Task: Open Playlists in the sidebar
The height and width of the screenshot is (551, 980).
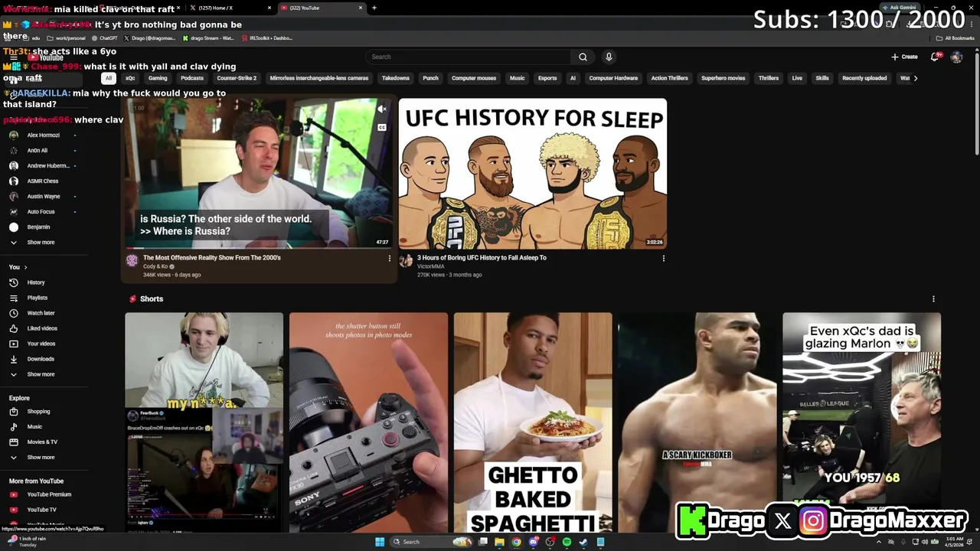Action: coord(37,298)
